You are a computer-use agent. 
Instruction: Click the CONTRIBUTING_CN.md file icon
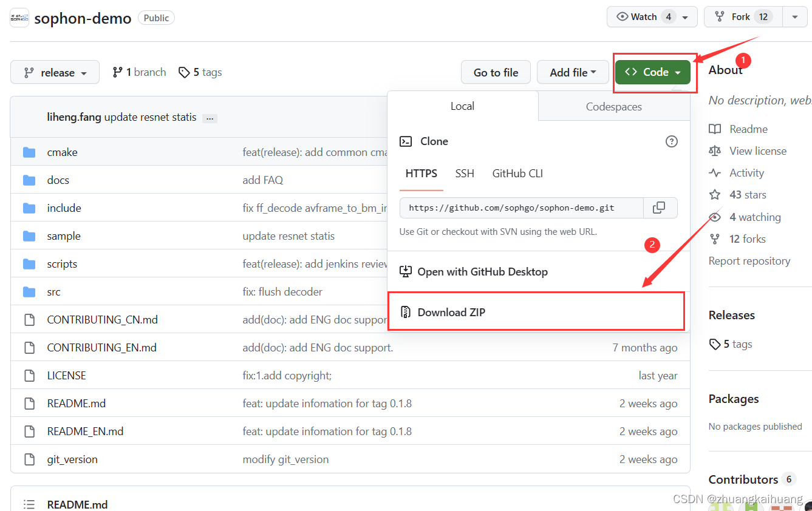click(x=29, y=320)
